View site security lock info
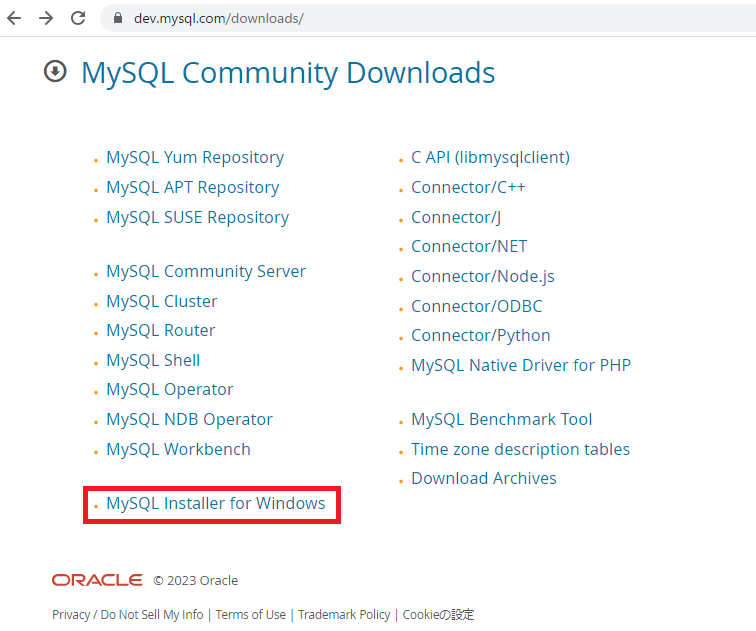 tap(117, 18)
